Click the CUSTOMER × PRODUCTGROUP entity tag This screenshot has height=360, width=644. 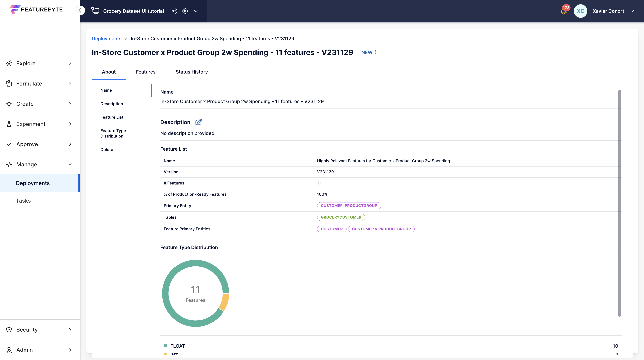(381, 229)
